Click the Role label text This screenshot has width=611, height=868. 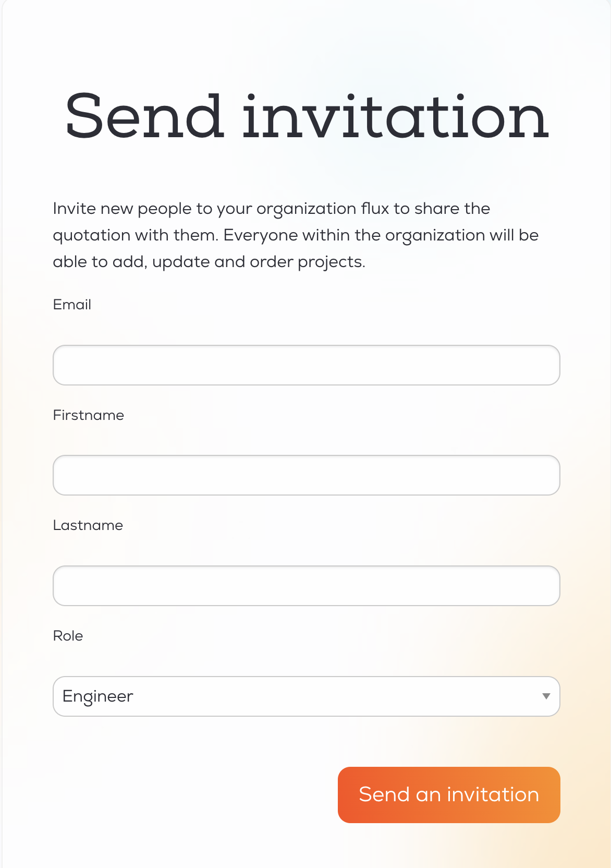pyautogui.click(x=68, y=636)
